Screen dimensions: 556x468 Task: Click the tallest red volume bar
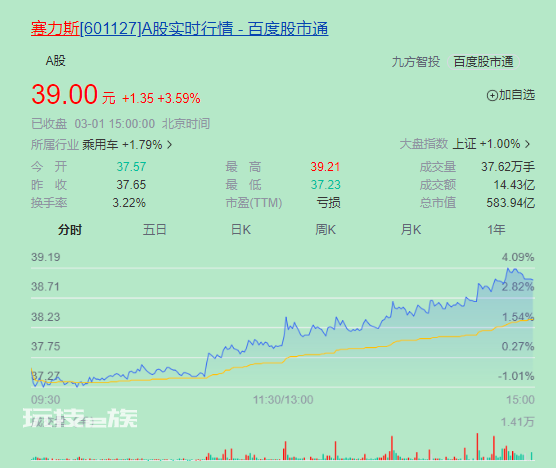[x=477, y=446]
